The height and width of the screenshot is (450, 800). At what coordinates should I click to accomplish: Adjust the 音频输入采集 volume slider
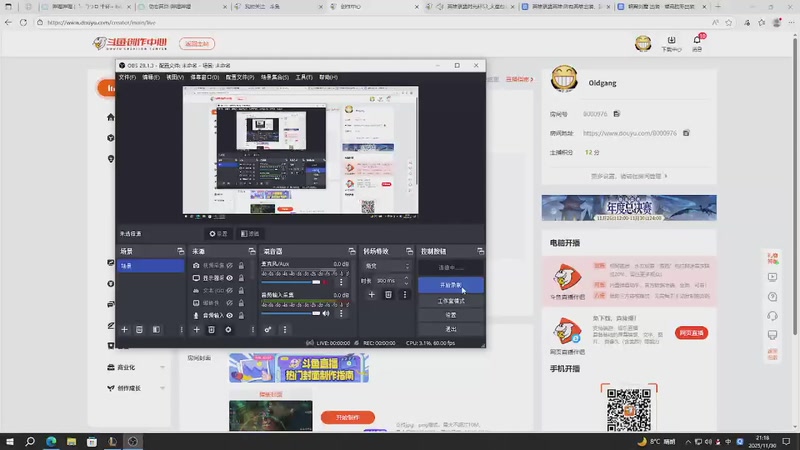coord(291,313)
